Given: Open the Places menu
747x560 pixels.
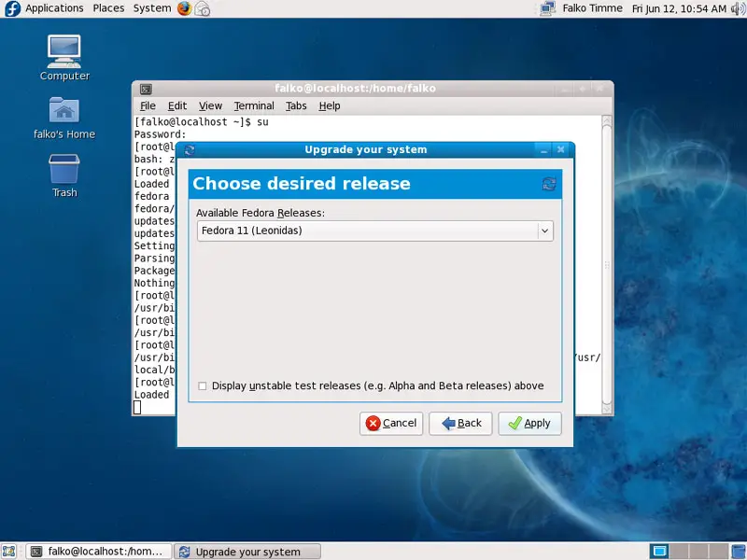Looking at the screenshot, I should coord(108,8).
